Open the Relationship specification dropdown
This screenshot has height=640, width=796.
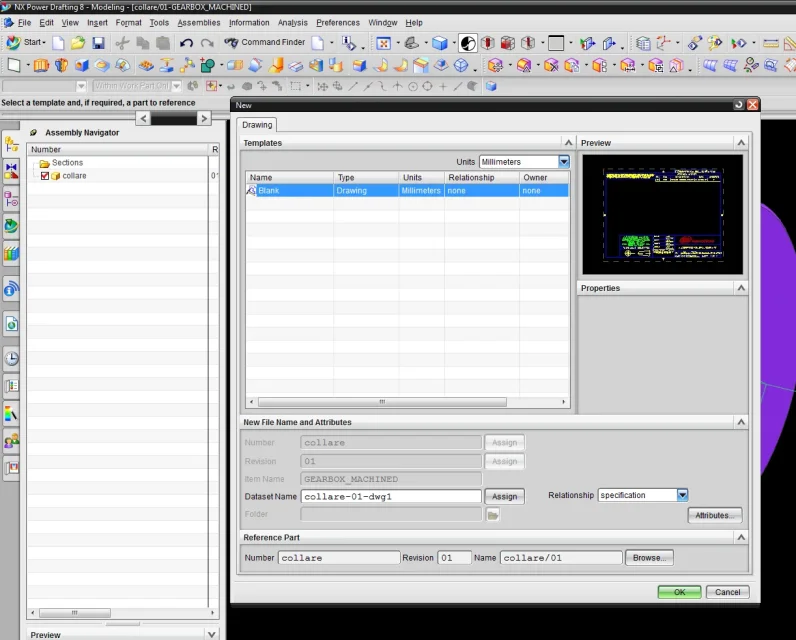click(682, 495)
